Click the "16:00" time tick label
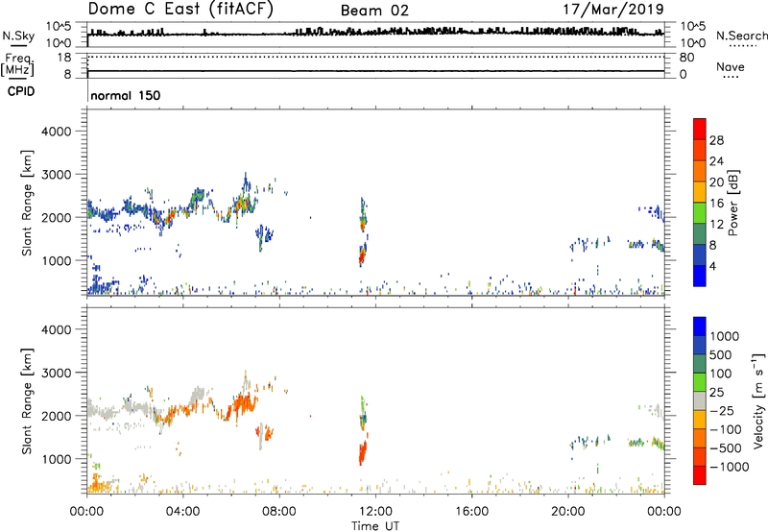 click(471, 512)
